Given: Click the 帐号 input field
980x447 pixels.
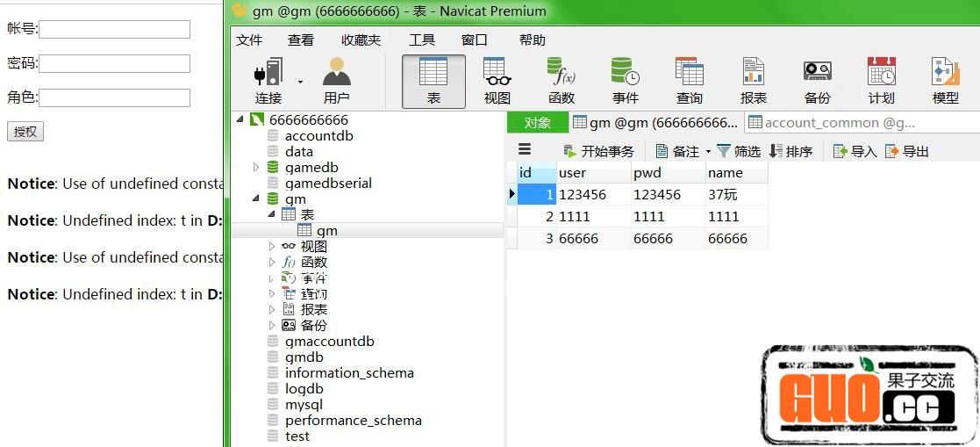Looking at the screenshot, I should pyautogui.click(x=114, y=30).
